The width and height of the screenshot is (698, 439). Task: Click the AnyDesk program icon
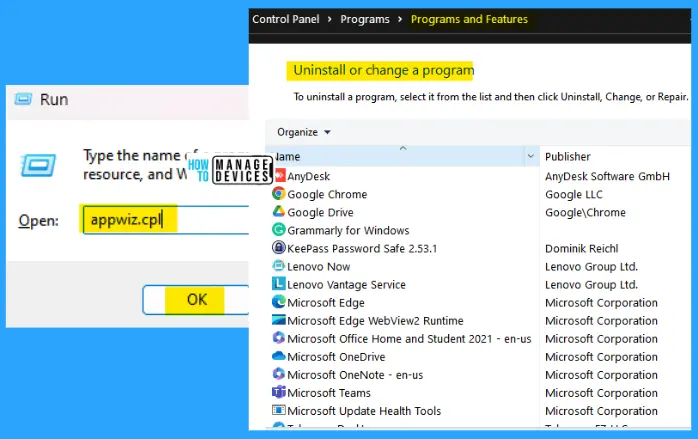280,176
